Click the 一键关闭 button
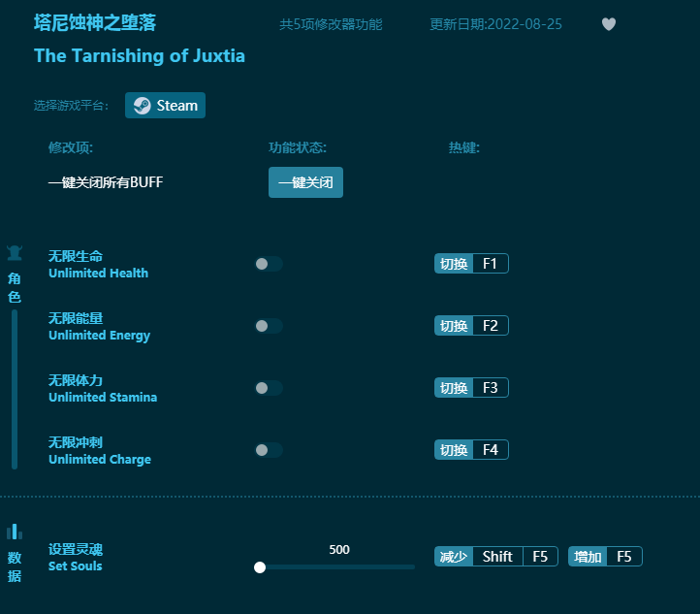This screenshot has height=614, width=700. pos(305,182)
